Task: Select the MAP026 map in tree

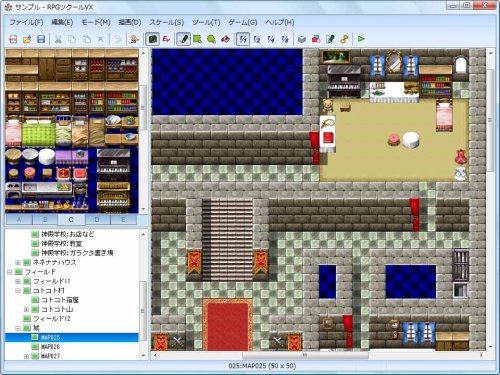Action: (50, 347)
